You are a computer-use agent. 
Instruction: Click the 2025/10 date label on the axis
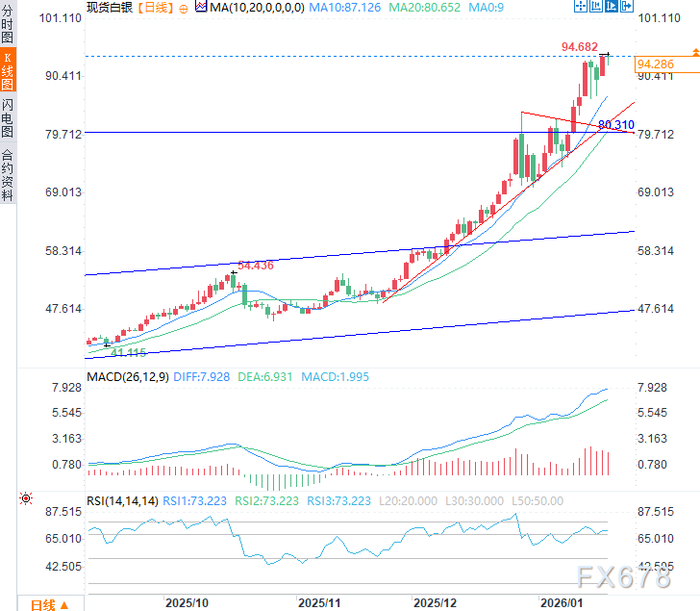(187, 603)
